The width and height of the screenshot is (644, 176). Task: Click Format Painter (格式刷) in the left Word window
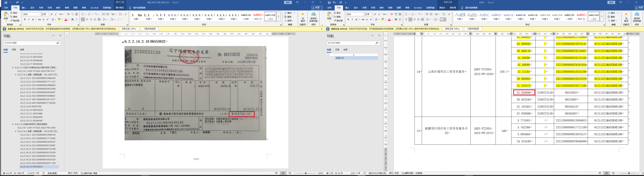(x=15, y=21)
